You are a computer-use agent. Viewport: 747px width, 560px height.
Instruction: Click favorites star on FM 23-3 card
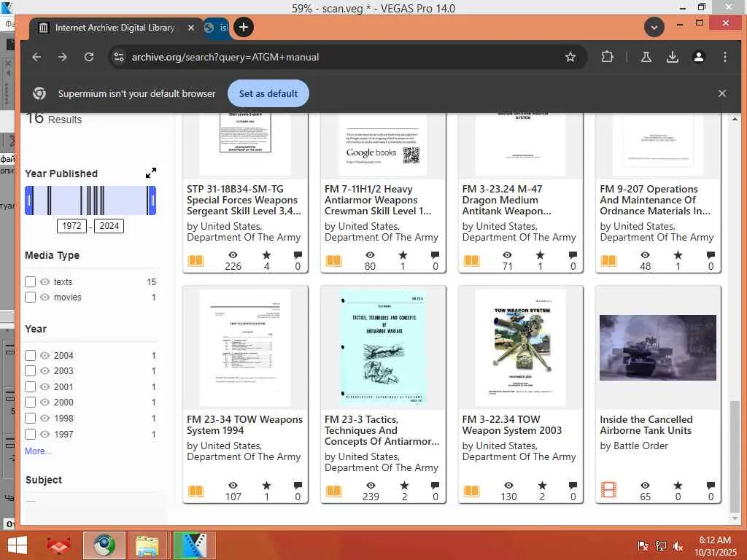coord(404,485)
